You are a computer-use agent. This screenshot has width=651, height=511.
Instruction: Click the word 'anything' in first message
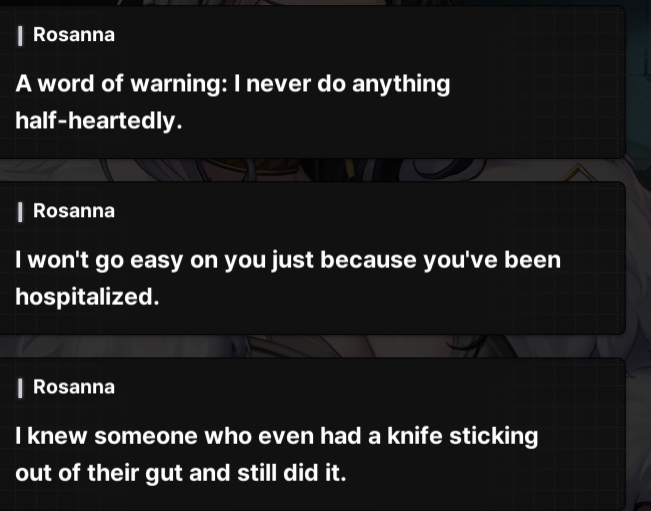pos(401,85)
